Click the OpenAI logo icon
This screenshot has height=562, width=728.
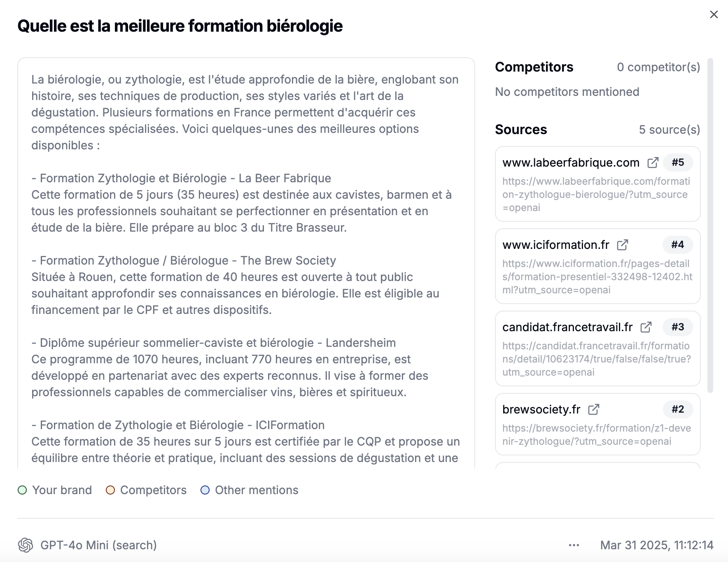26,545
